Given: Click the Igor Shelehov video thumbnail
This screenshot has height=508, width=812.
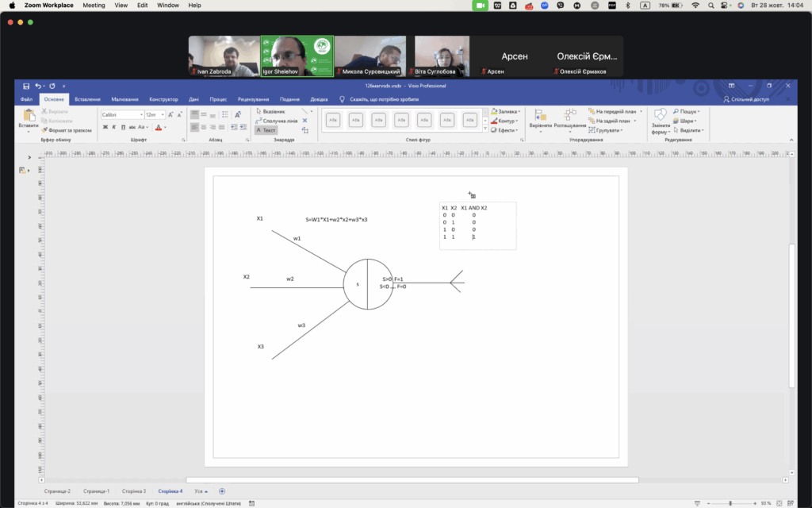Looking at the screenshot, I should pyautogui.click(x=297, y=56).
